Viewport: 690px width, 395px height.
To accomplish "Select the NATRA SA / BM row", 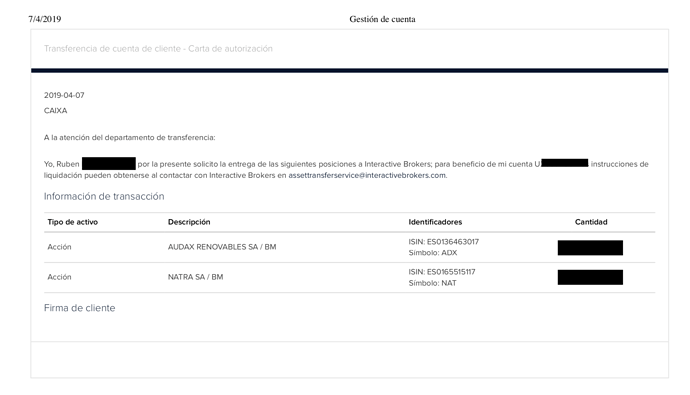I will pos(349,278).
